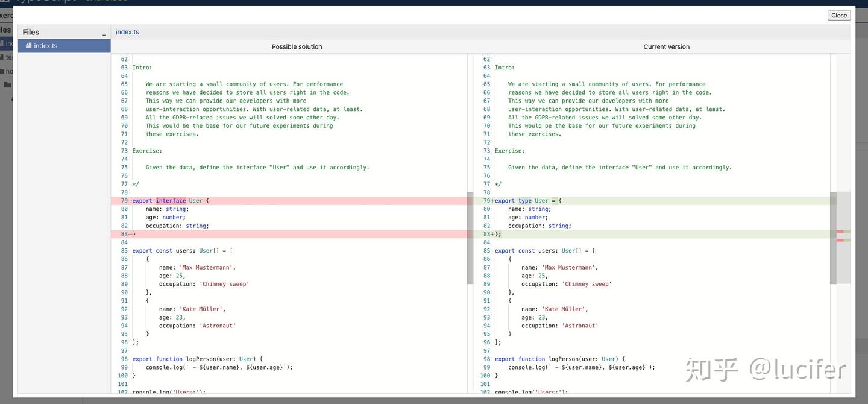Close the solution comparison dialog

point(839,16)
